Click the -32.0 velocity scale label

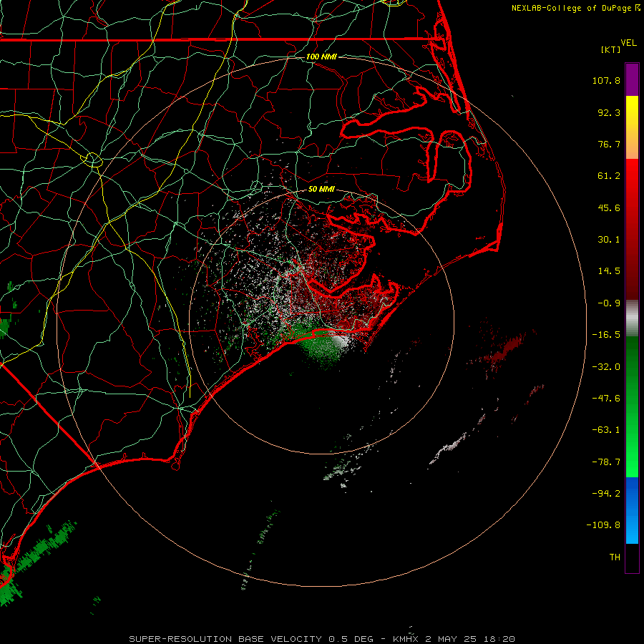(x=606, y=367)
